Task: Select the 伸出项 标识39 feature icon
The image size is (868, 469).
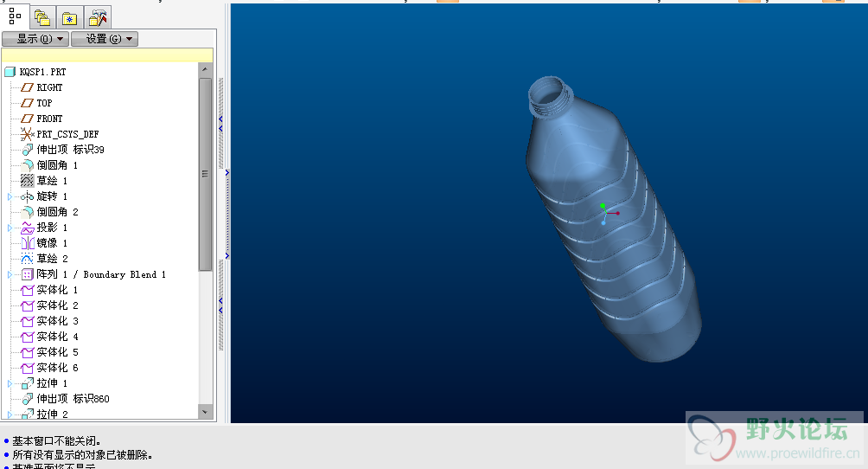Action: (27, 150)
